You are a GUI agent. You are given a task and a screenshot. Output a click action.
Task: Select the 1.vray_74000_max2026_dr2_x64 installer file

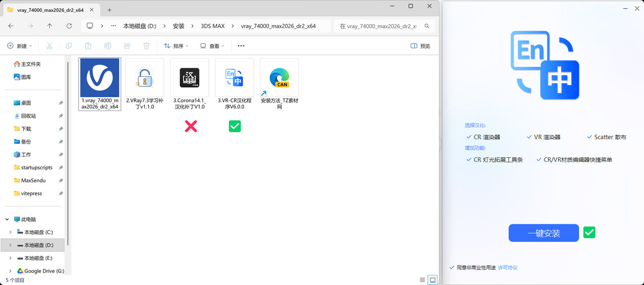point(100,84)
